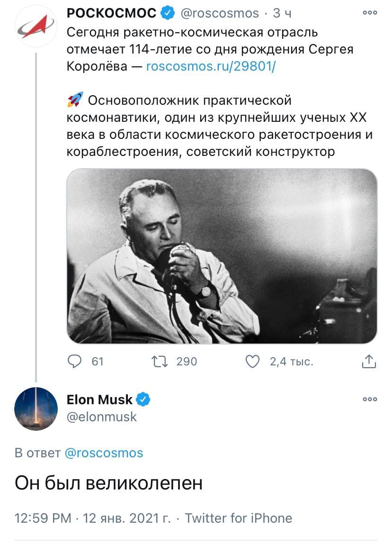
Task: Open more options on Elon Musk reply
Action: click(370, 399)
